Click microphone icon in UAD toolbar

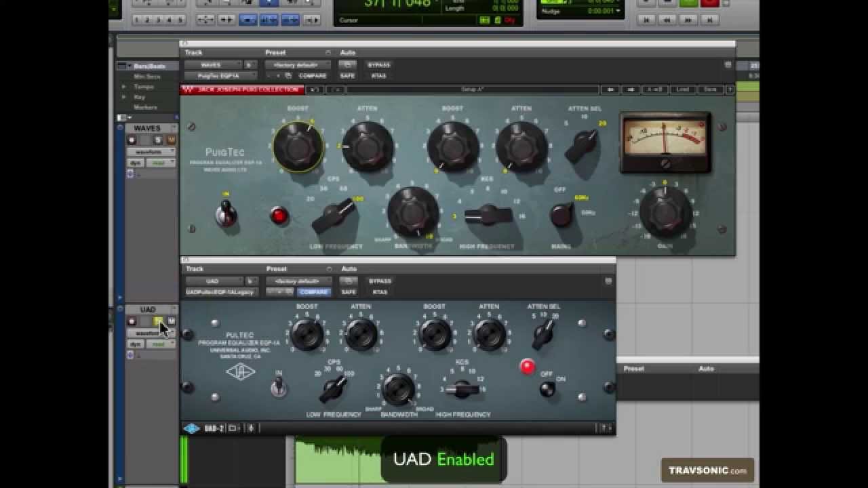pos(251,428)
